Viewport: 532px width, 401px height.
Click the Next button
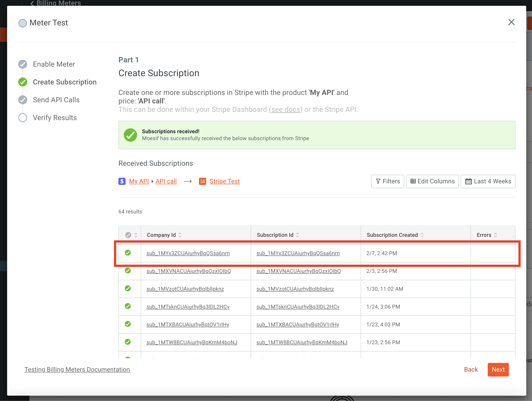point(498,369)
